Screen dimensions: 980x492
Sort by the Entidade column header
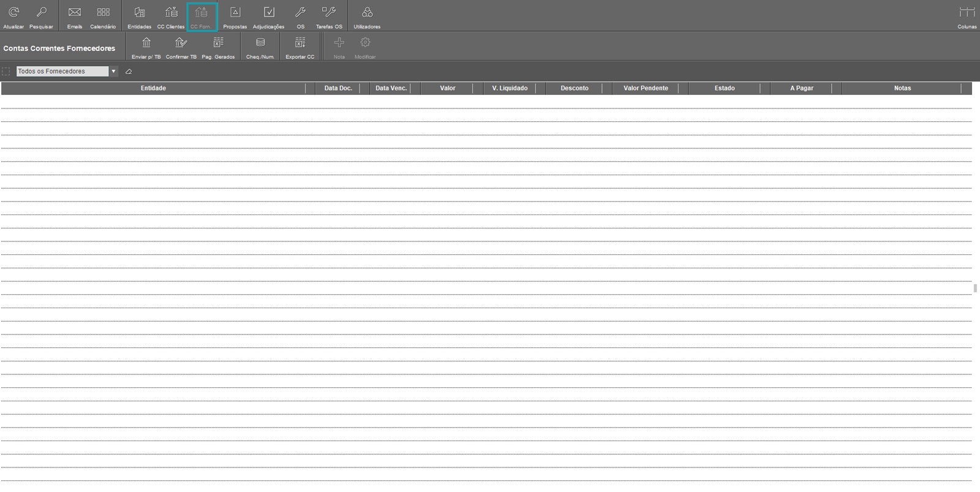tap(153, 88)
